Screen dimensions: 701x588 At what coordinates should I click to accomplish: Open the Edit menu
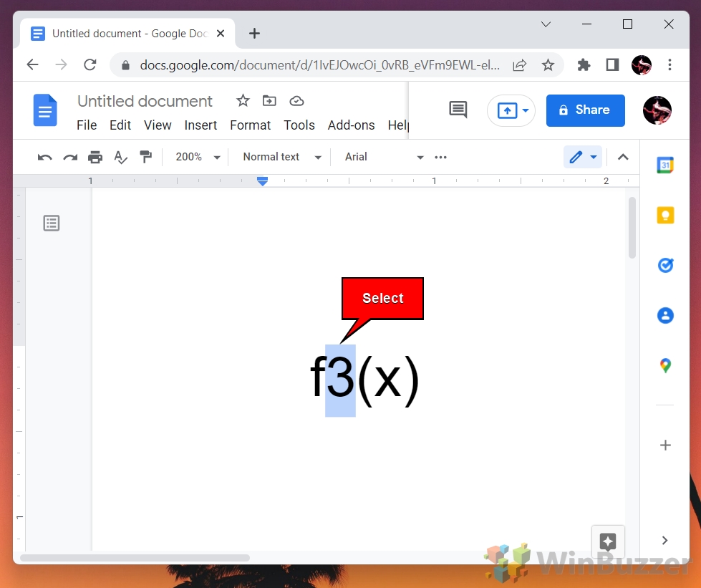pos(120,125)
